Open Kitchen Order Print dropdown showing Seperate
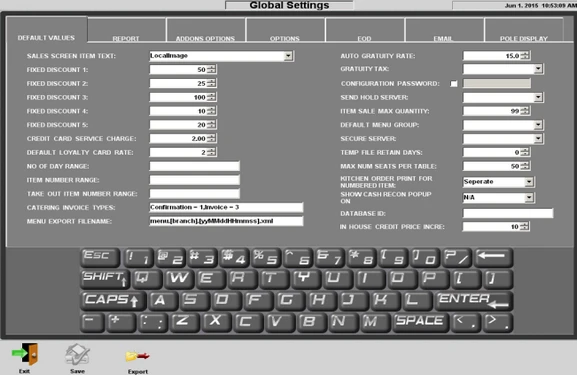Viewport: 577px width, 375px height. [529, 182]
